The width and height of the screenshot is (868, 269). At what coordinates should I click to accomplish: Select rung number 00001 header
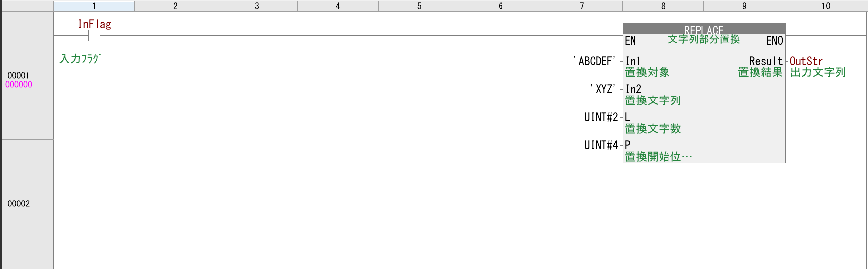pyautogui.click(x=18, y=75)
